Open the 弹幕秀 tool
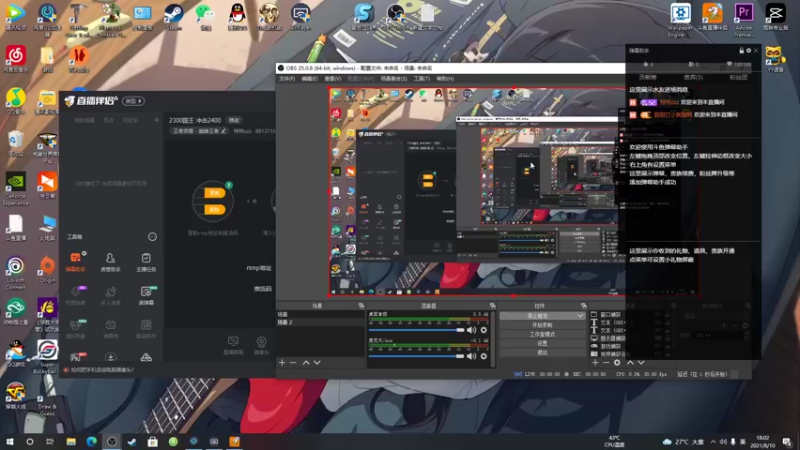This screenshot has height=450, width=800. pyautogui.click(x=110, y=329)
